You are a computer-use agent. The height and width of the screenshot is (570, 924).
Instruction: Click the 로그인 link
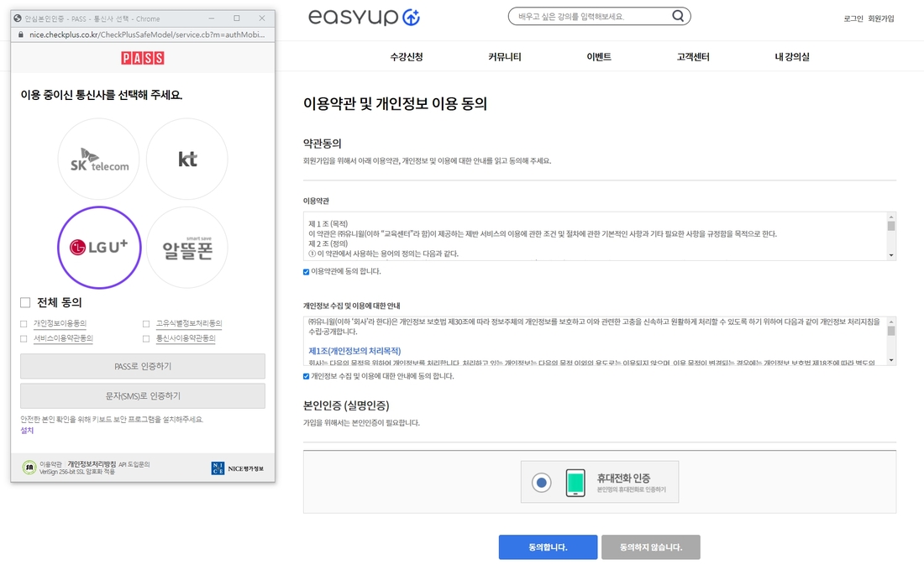click(x=853, y=18)
